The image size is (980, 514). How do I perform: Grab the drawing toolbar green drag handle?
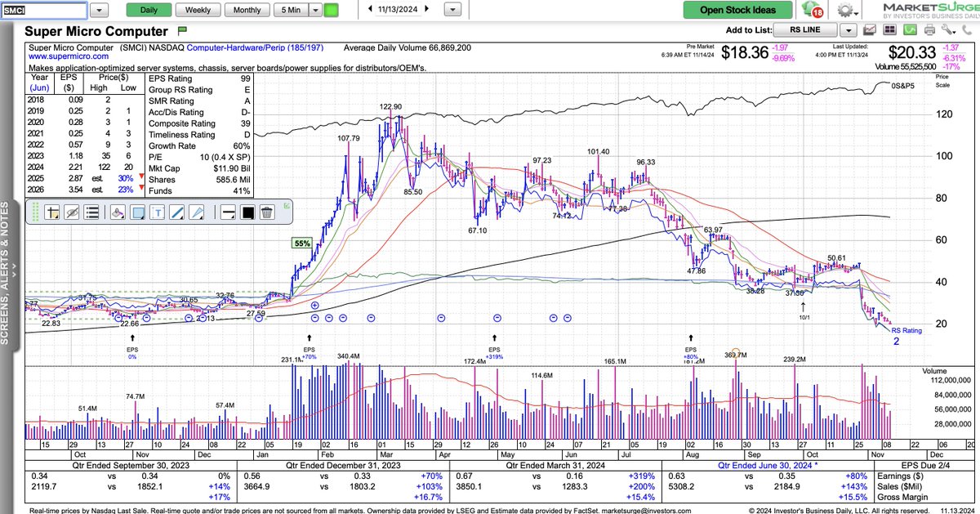click(x=34, y=212)
